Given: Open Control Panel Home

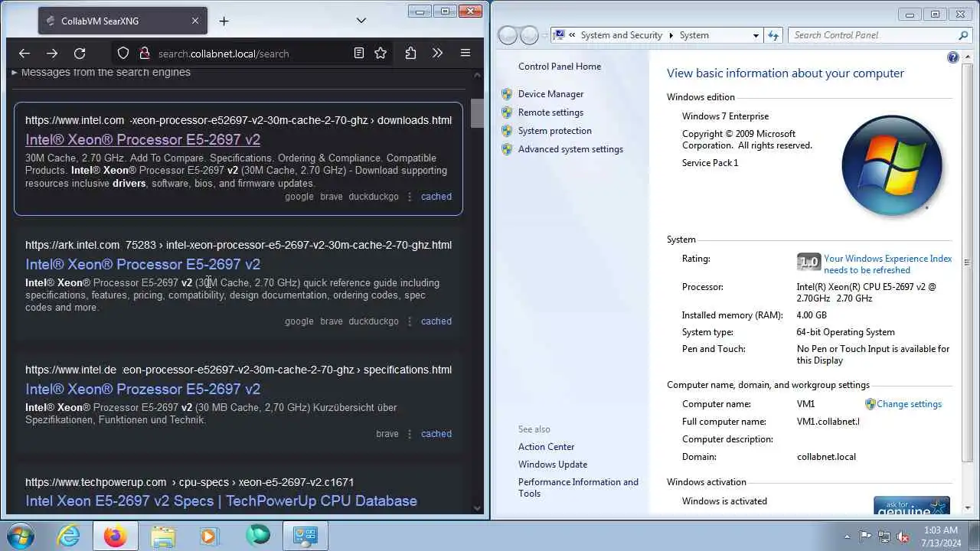Looking at the screenshot, I should pyautogui.click(x=560, y=67).
